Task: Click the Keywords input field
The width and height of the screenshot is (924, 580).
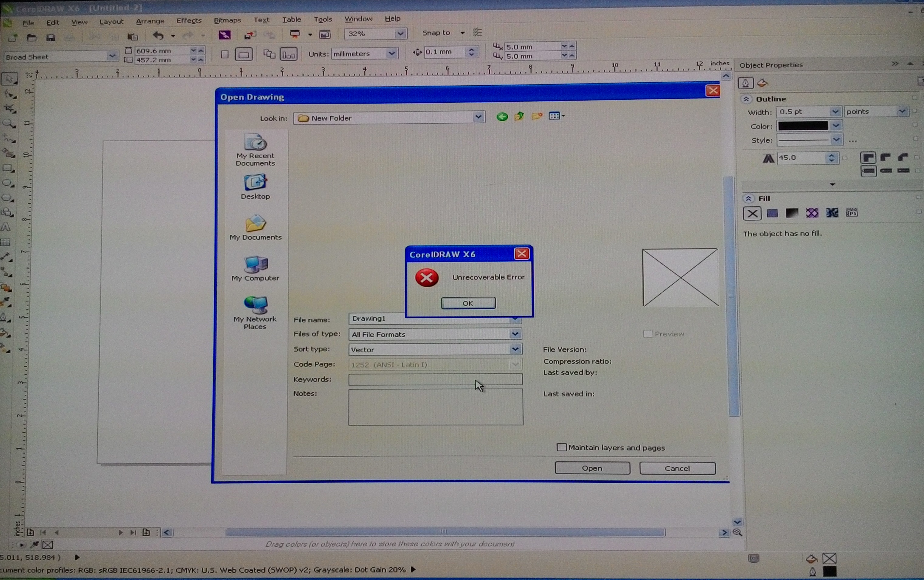Action: click(x=435, y=379)
